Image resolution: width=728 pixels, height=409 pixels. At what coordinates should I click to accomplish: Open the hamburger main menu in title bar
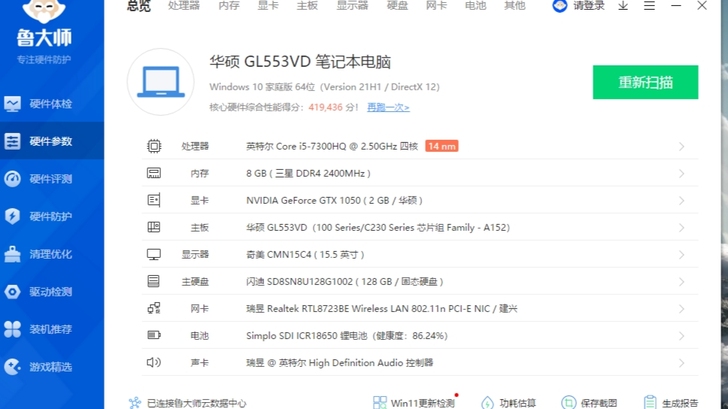649,6
